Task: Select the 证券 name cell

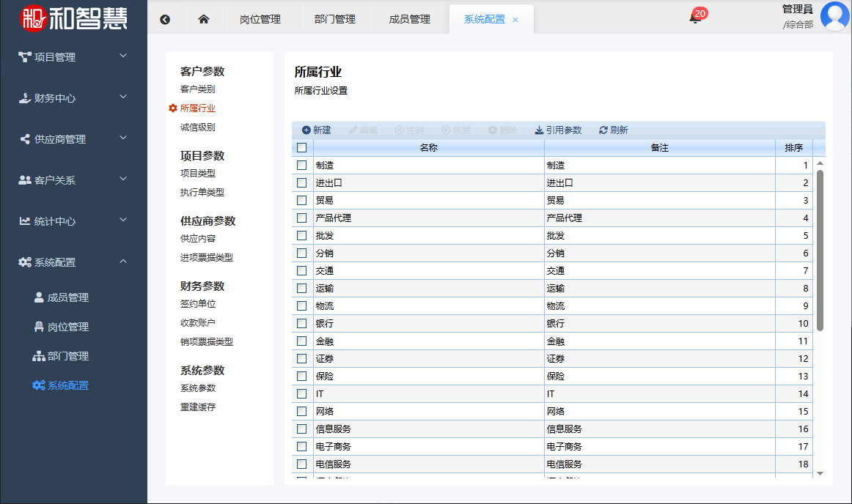Action: 428,358
